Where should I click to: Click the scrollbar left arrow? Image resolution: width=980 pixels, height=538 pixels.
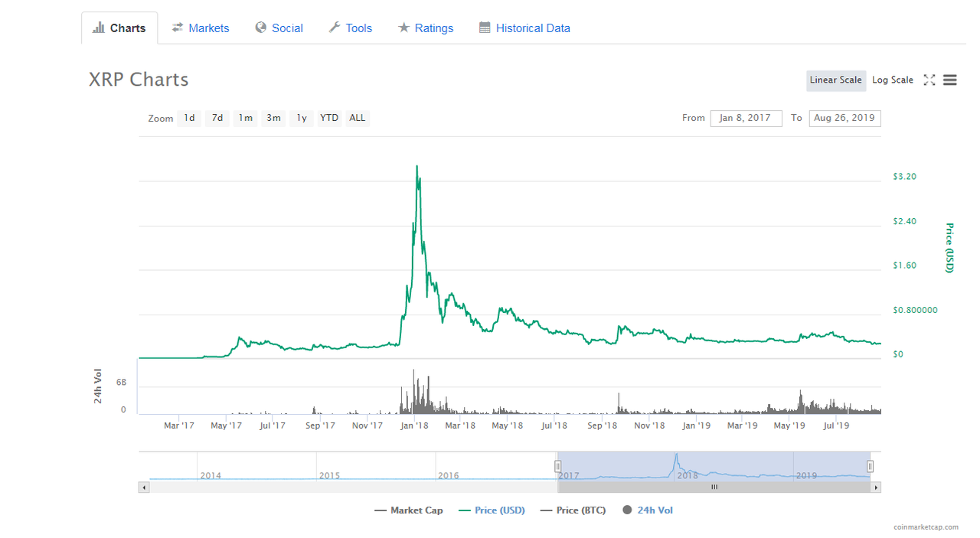[144, 487]
